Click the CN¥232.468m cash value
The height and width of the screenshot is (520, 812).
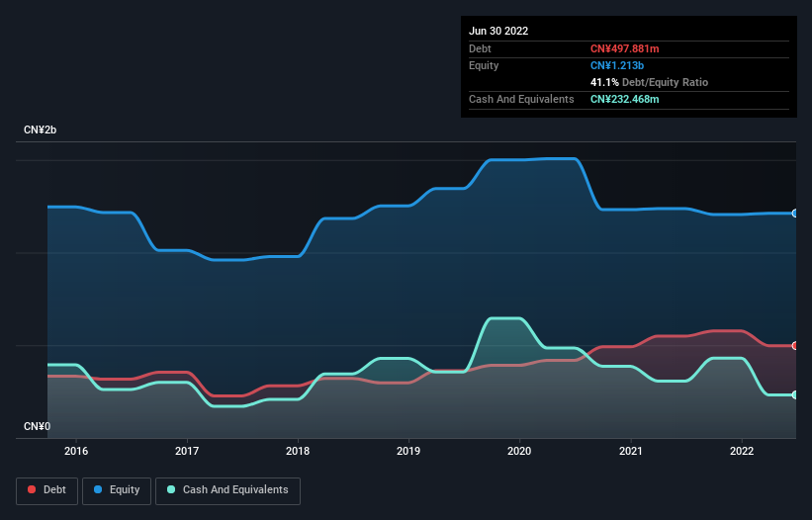[x=624, y=99]
